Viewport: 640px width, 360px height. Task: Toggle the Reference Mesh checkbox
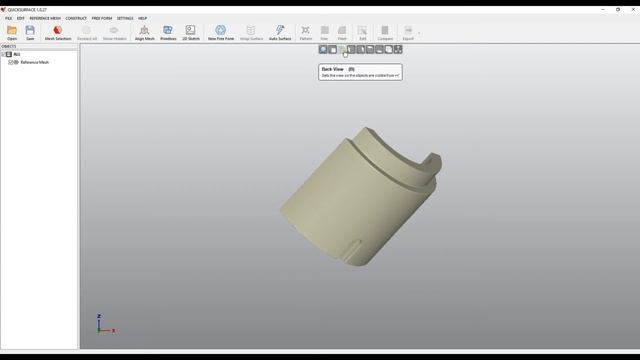(11, 62)
